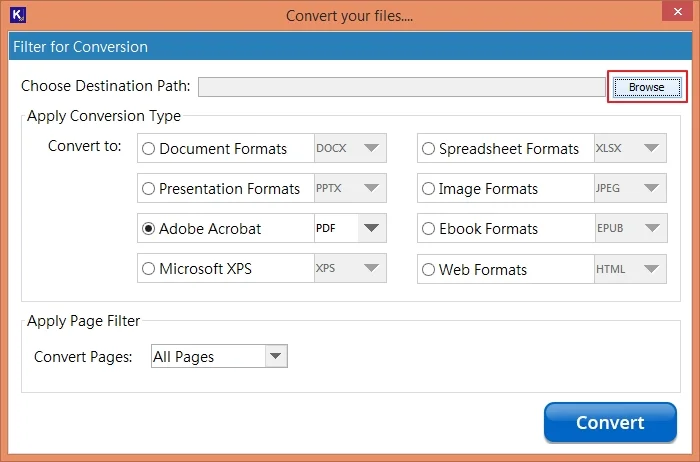Click the Choose Destination Path label
This screenshot has height=462, width=700.
click(106, 86)
